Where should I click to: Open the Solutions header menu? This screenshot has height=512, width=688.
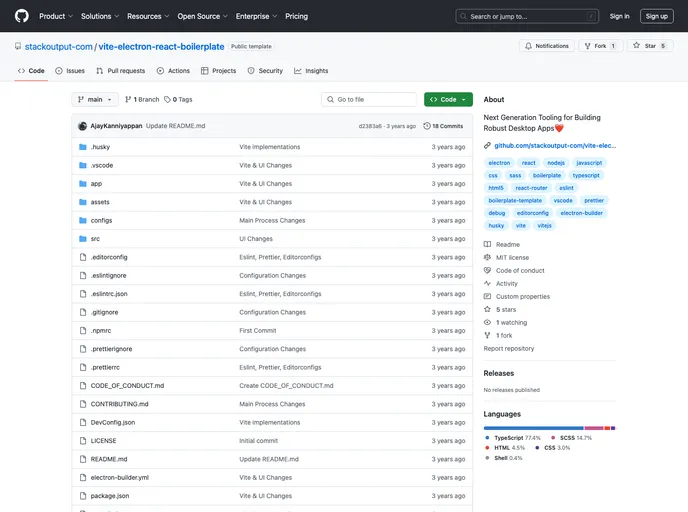click(x=100, y=16)
